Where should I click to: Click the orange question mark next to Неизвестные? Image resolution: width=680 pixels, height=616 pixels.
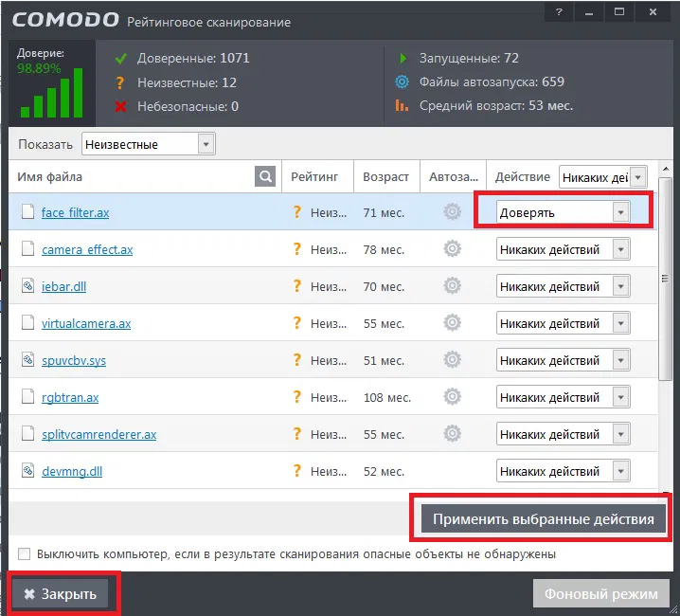[120, 82]
